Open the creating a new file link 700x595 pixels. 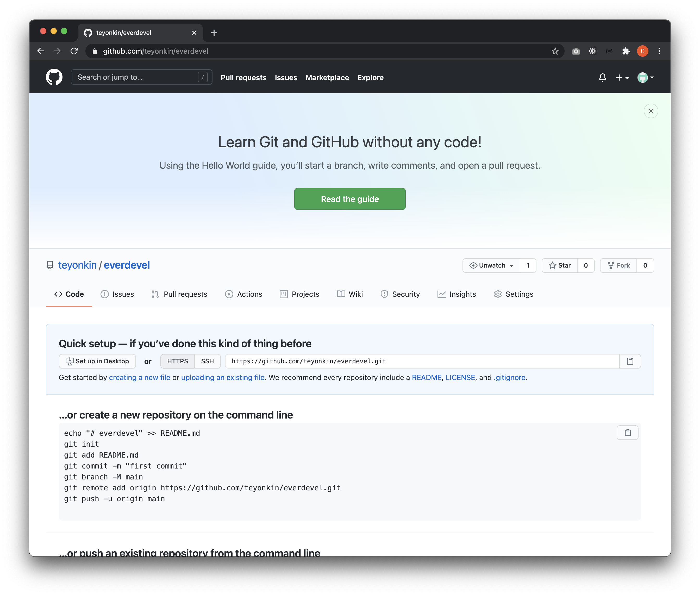pyautogui.click(x=140, y=377)
